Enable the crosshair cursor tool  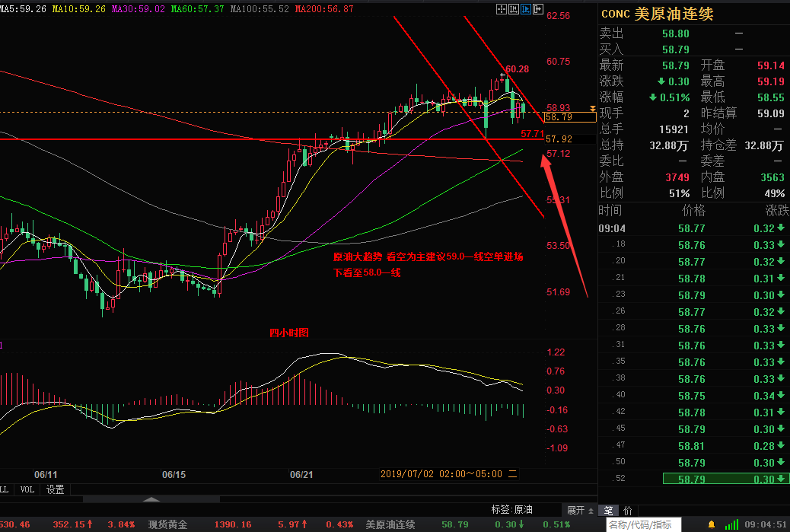click(502, 9)
